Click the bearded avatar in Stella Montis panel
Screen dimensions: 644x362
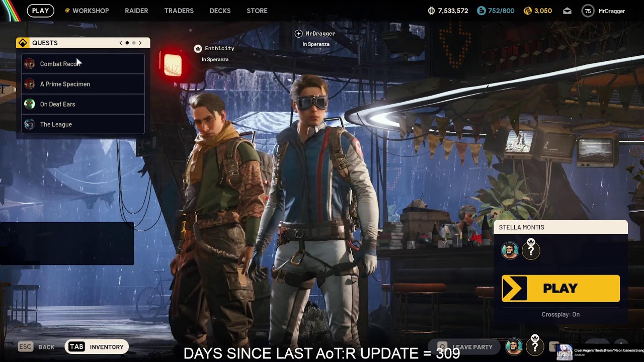510,250
